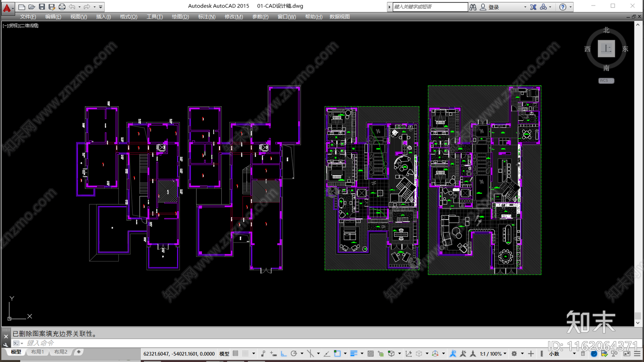644x362 pixels.
Task: Open the 编辑(E) menu
Action: point(53,16)
